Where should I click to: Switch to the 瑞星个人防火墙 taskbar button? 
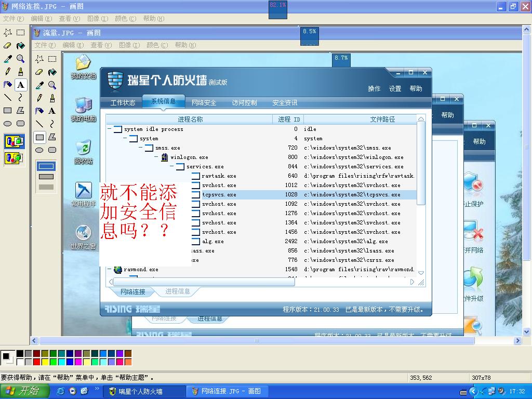coord(145,392)
